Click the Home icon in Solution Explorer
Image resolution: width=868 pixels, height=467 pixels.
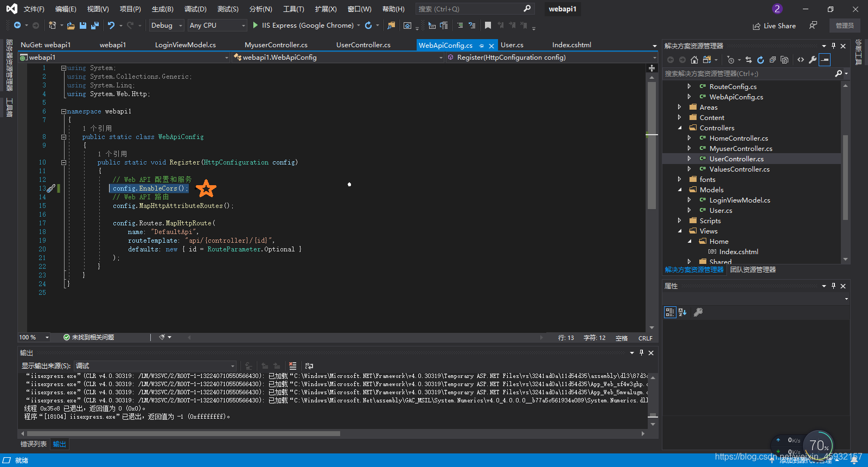pos(694,60)
